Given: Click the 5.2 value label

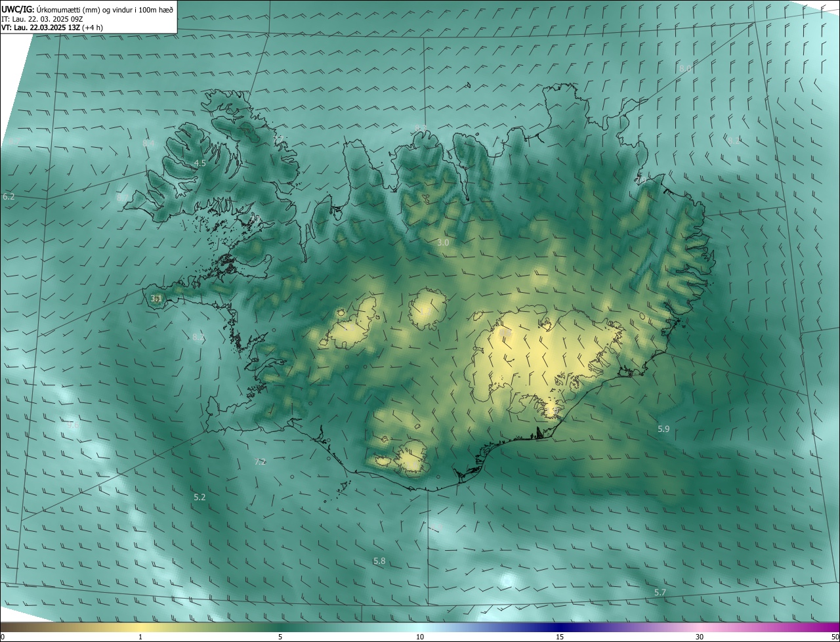Looking at the screenshot, I should click(199, 497).
